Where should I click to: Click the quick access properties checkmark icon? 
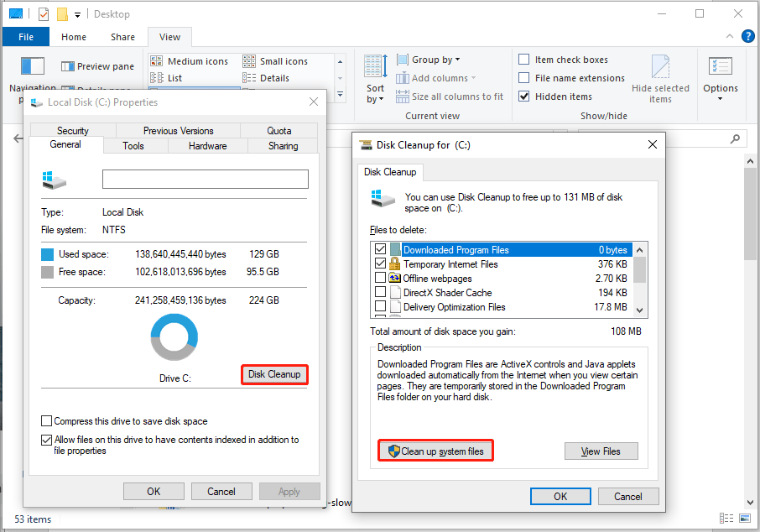coord(44,14)
